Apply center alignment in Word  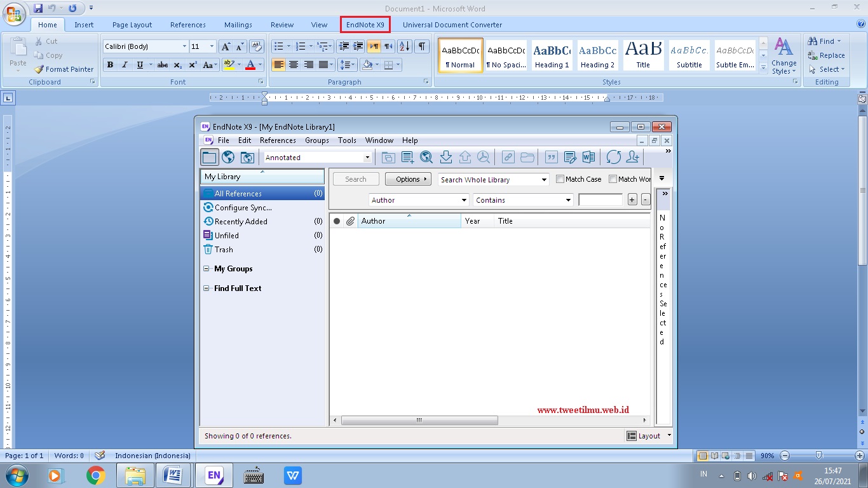click(293, 65)
